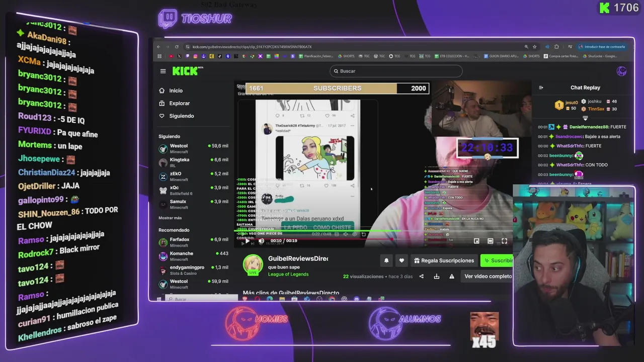Screen dimensions: 644x362
Task: Open Kingteka IRL channel
Action: point(194,162)
